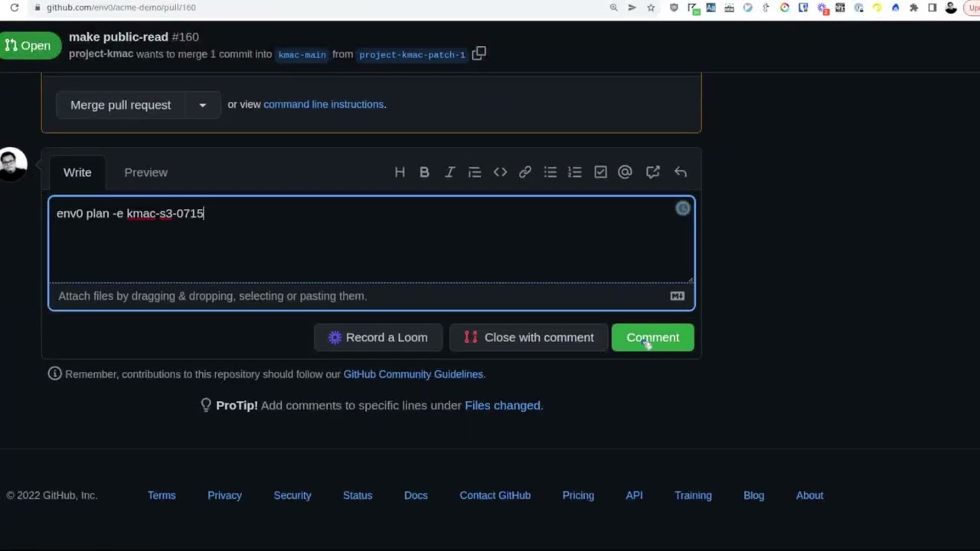980x551 pixels.
Task: Open the browser extensions puzzle icon
Action: [x=913, y=8]
